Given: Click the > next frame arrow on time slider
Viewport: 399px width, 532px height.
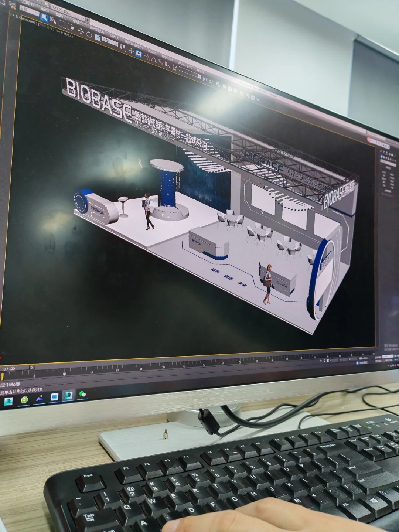Looking at the screenshot, I should [32, 368].
